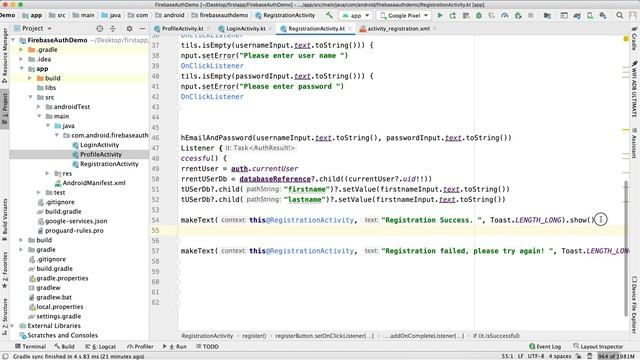The height and width of the screenshot is (360, 640).
Task: Toggle the Structure side panel
Action: click(5, 316)
